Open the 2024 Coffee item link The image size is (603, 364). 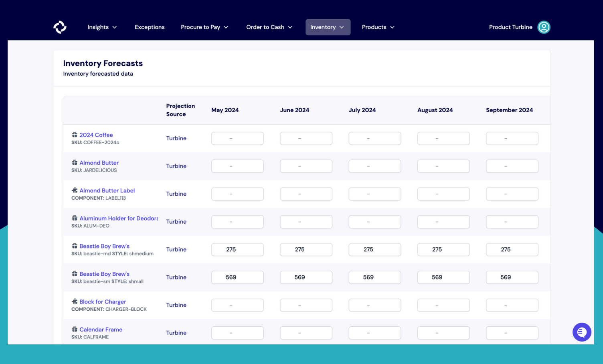click(96, 135)
